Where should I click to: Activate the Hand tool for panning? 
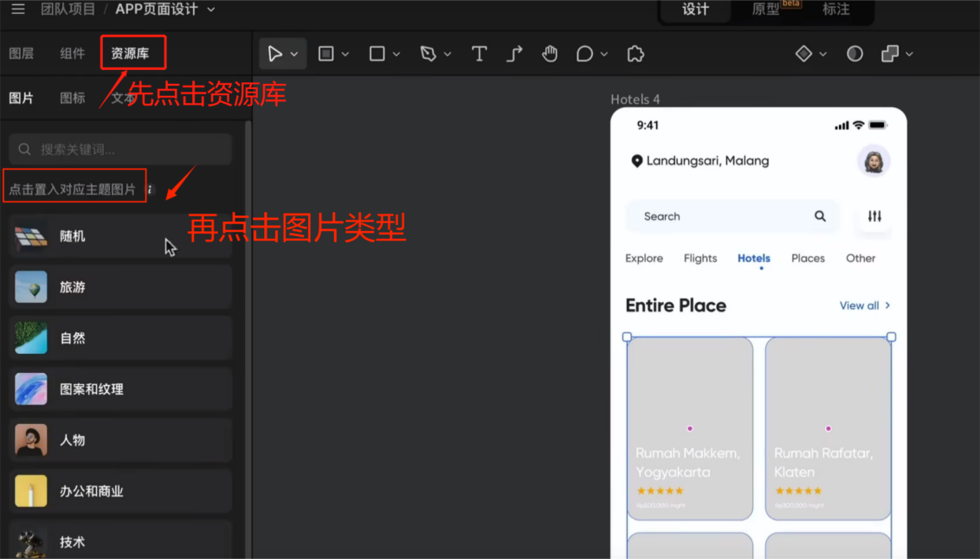(x=550, y=54)
